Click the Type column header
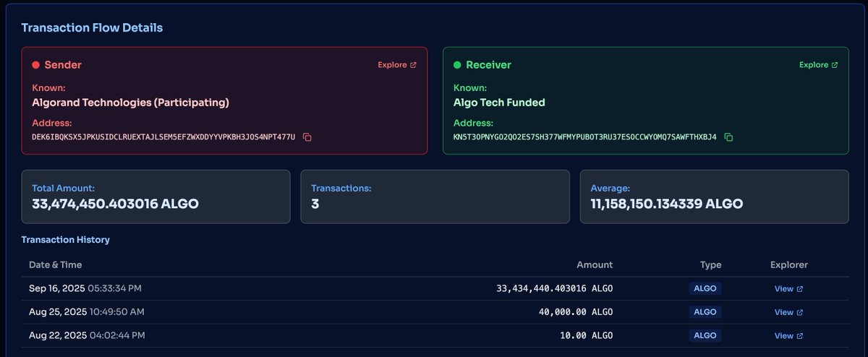This screenshot has width=868, height=357. pyautogui.click(x=710, y=265)
